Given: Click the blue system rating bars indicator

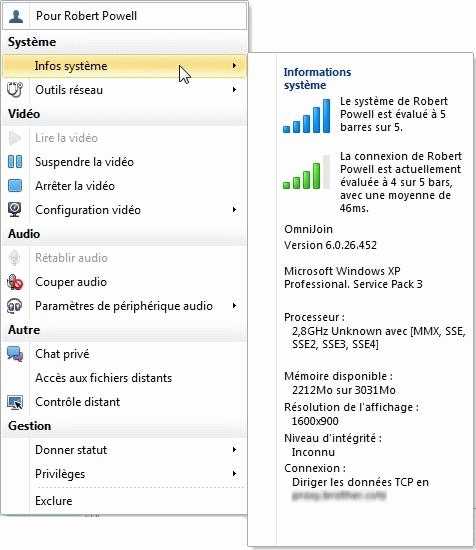Looking at the screenshot, I should pyautogui.click(x=307, y=116).
